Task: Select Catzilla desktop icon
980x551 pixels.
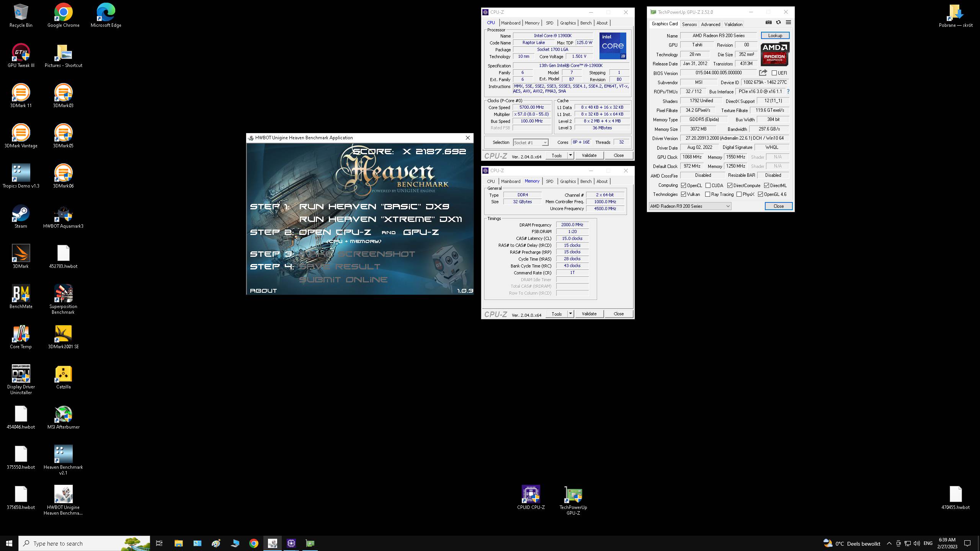Action: coord(63,377)
